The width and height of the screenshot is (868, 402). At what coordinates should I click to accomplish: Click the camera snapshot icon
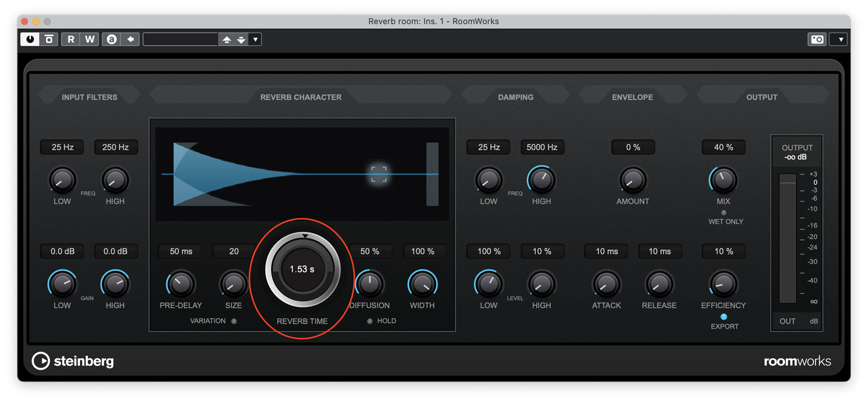[x=817, y=39]
